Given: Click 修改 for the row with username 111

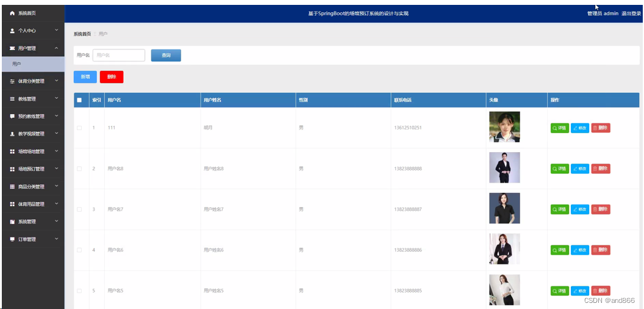Looking at the screenshot, I should click(x=580, y=128).
